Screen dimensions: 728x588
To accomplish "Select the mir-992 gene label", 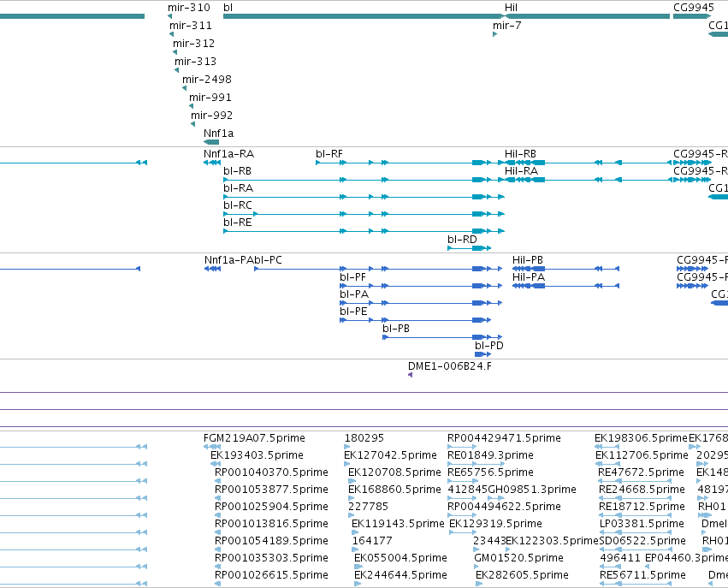I will [x=211, y=116].
